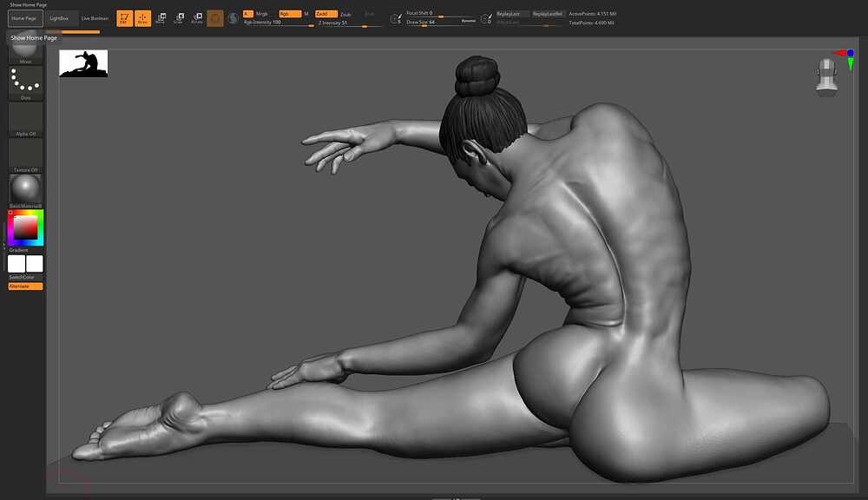Click the brush icon before ReplayLast
Viewport: 868px width, 500px height.
[486, 19]
